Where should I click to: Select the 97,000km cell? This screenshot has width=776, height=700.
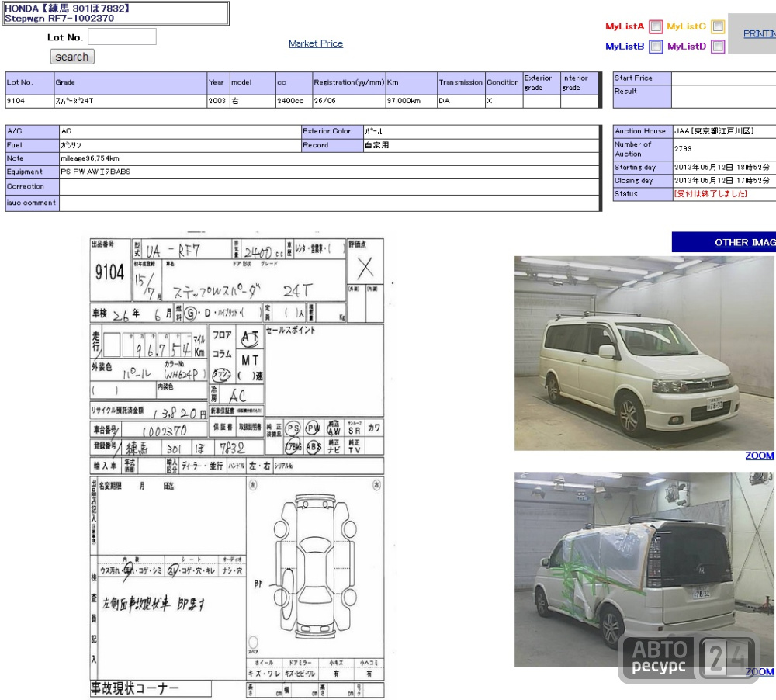point(411,101)
